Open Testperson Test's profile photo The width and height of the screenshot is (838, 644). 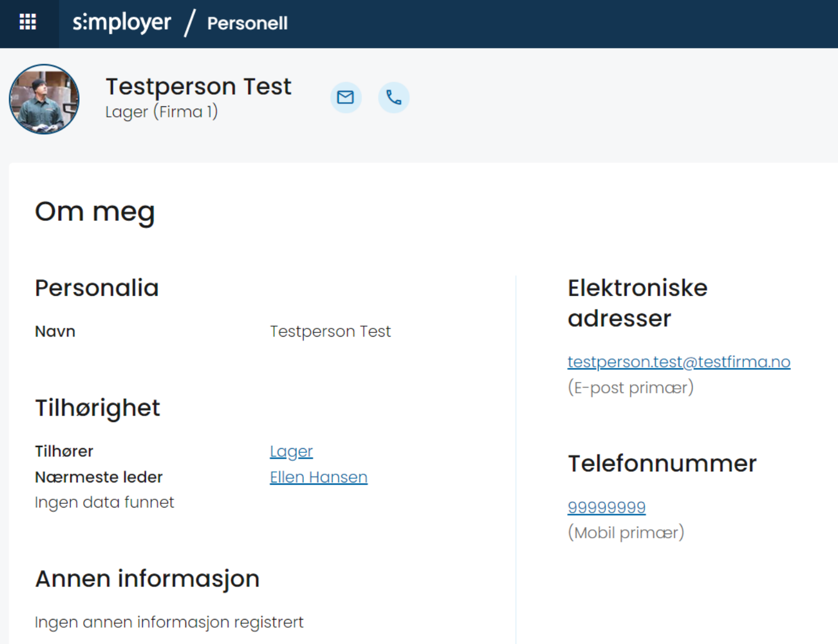(44, 99)
